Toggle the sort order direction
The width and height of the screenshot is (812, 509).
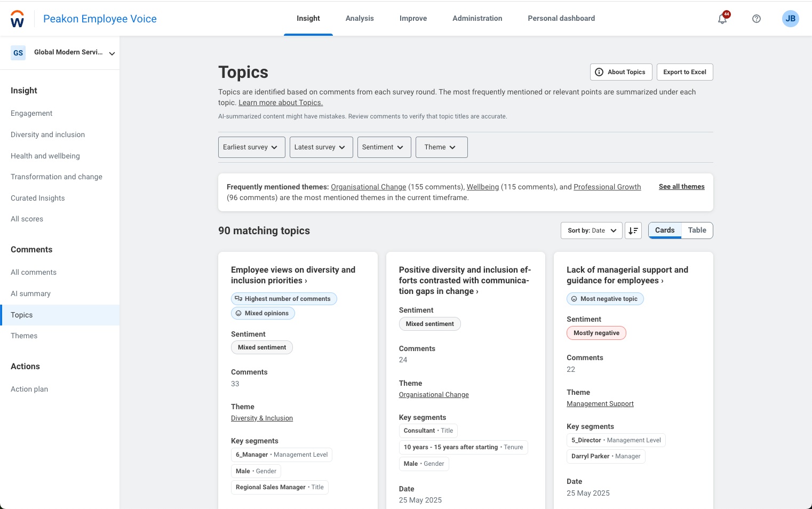click(x=633, y=230)
